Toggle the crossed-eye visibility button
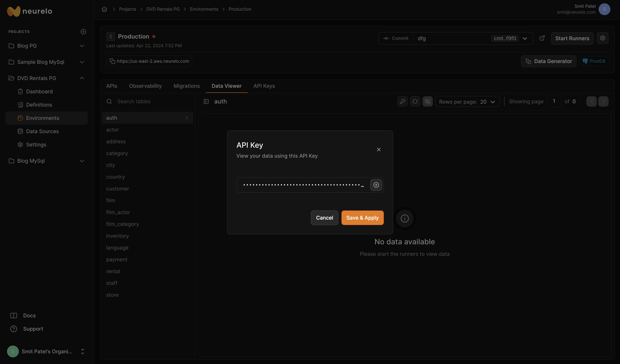Screen dimensions: 620x364 (427, 101)
